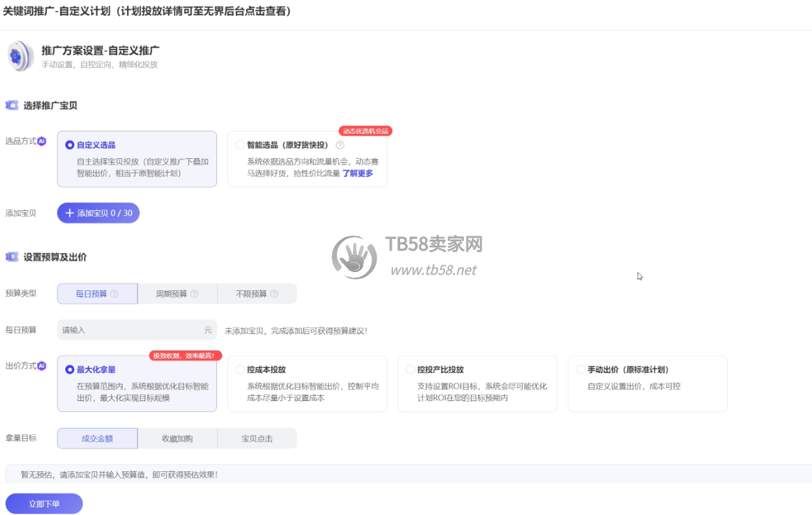The height and width of the screenshot is (515, 812).
Task: Click the question mark icon on 周期预算 tab
Action: pyautogui.click(x=194, y=294)
